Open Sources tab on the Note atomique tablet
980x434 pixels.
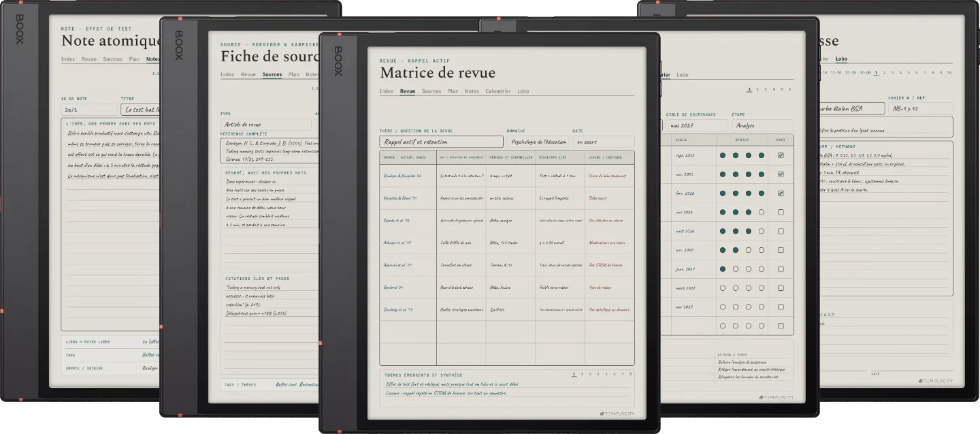(x=113, y=59)
